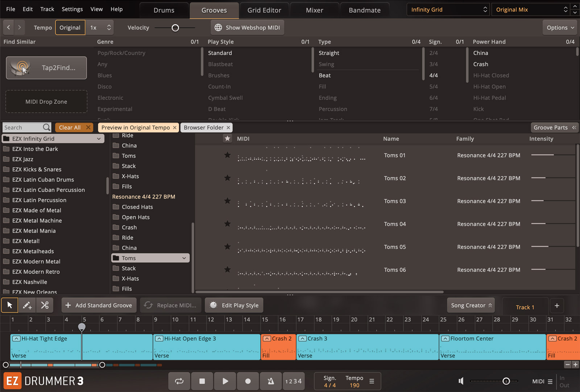Click the speaker volume icon

coord(461,381)
